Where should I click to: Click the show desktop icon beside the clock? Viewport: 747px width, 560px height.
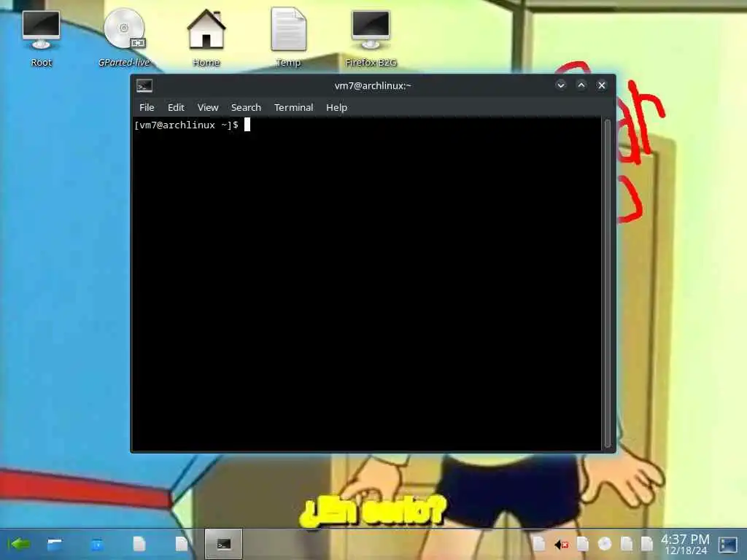pos(728,544)
